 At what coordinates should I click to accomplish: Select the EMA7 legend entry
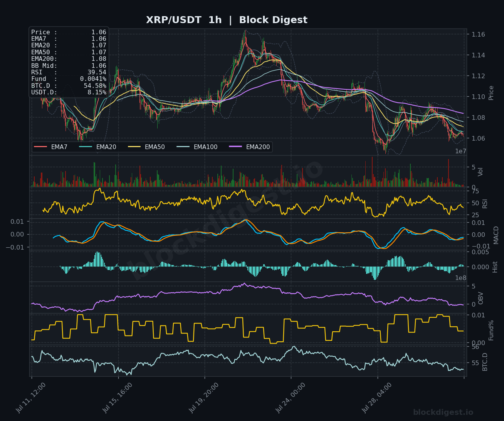(51, 147)
